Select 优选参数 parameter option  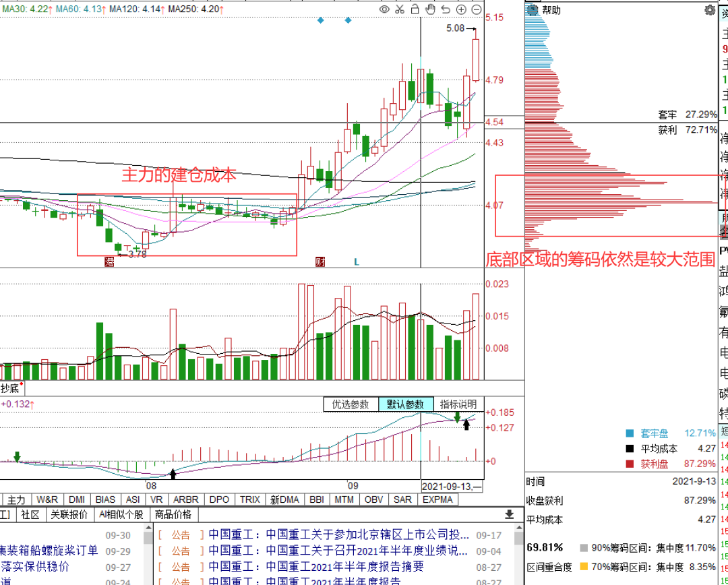click(351, 404)
